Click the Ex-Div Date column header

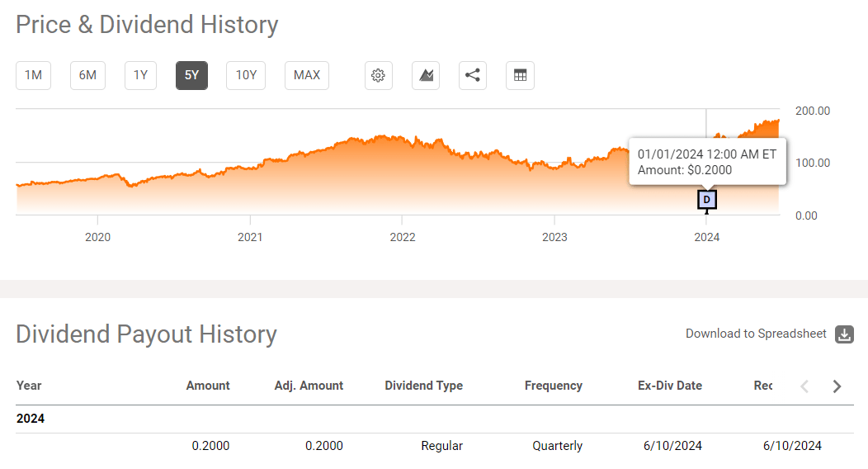pyautogui.click(x=670, y=386)
